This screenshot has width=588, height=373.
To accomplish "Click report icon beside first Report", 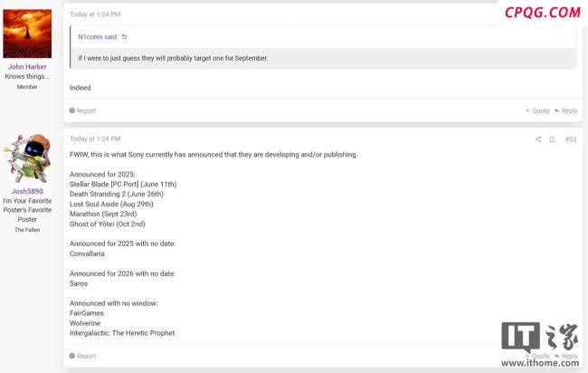I will (72, 110).
